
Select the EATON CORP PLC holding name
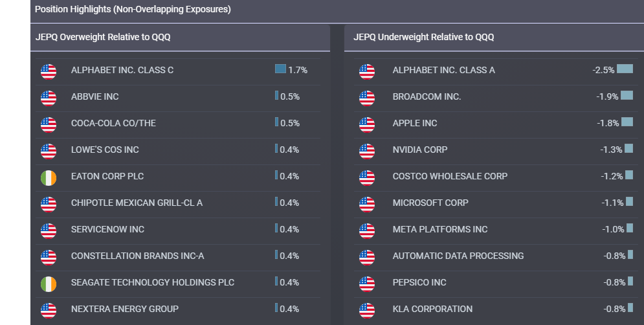pyautogui.click(x=107, y=176)
